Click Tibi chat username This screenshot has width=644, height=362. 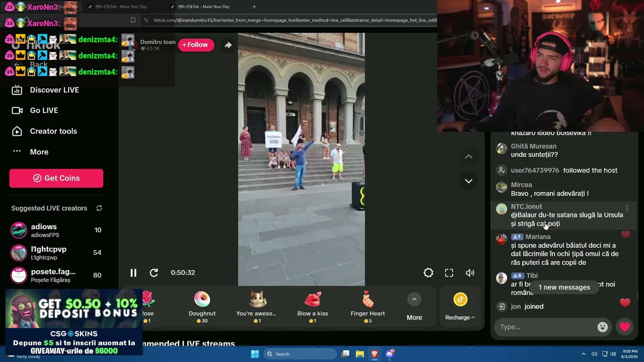532,276
